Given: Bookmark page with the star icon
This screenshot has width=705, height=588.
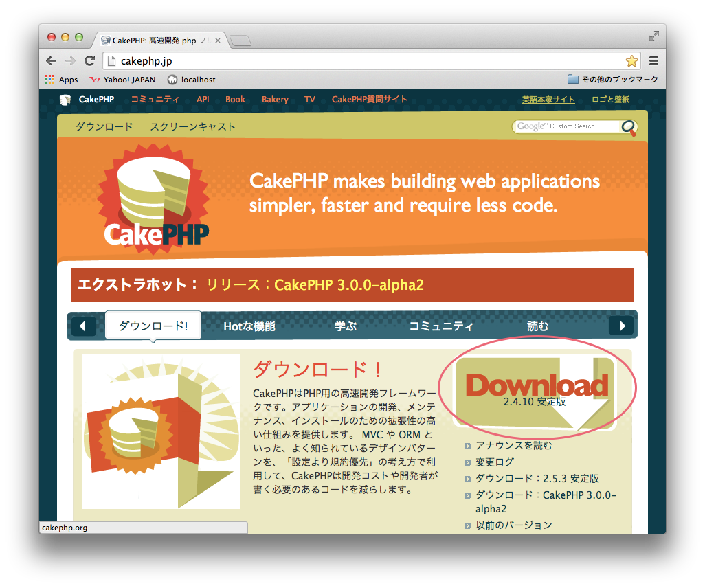Looking at the screenshot, I should coord(631,60).
